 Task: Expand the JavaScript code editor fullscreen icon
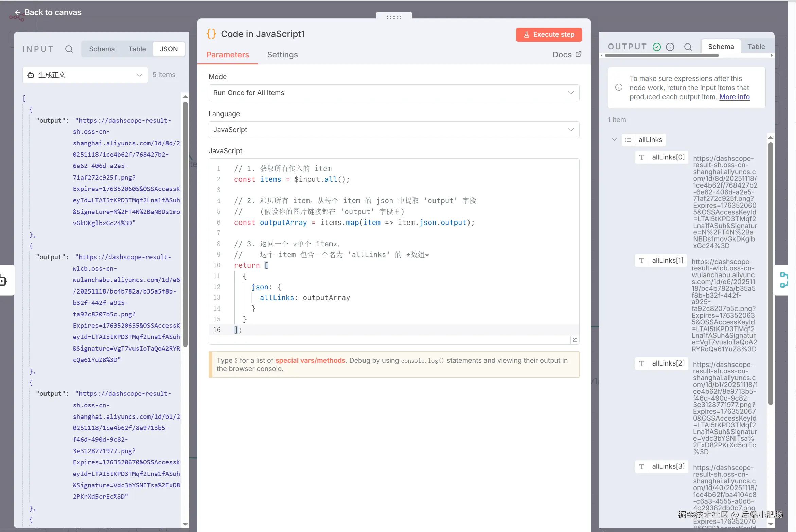(575, 340)
